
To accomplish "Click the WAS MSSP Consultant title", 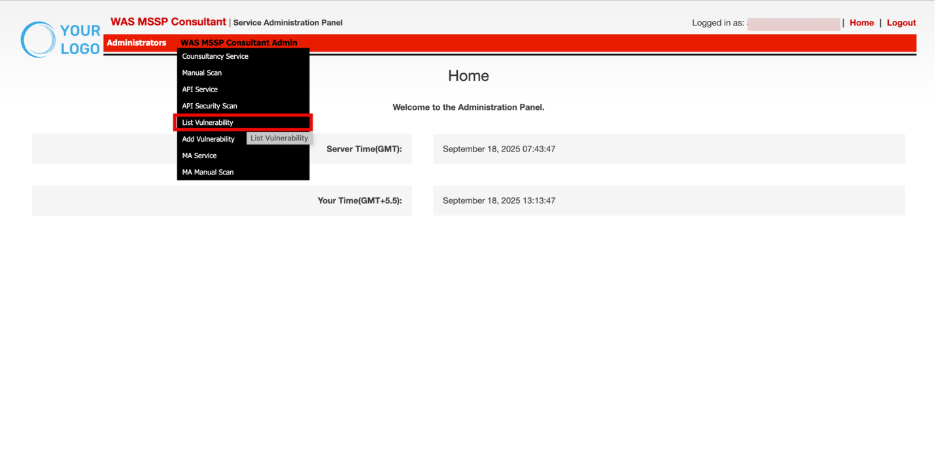I will point(168,22).
